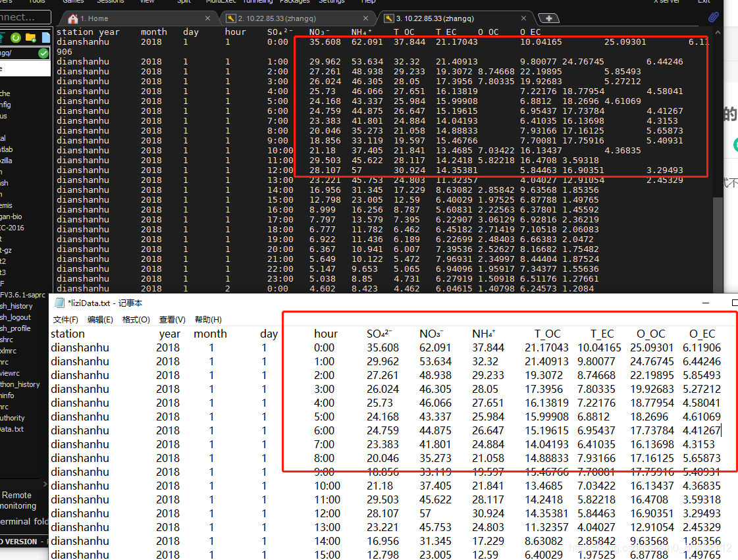This screenshot has width=738, height=560.
Task: Click the Remote monitoring button
Action: pos(19,500)
